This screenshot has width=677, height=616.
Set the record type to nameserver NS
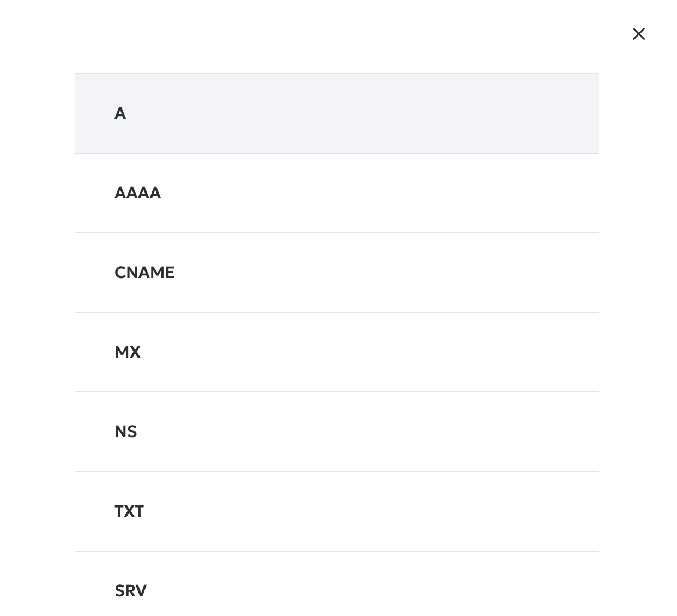[x=337, y=432]
